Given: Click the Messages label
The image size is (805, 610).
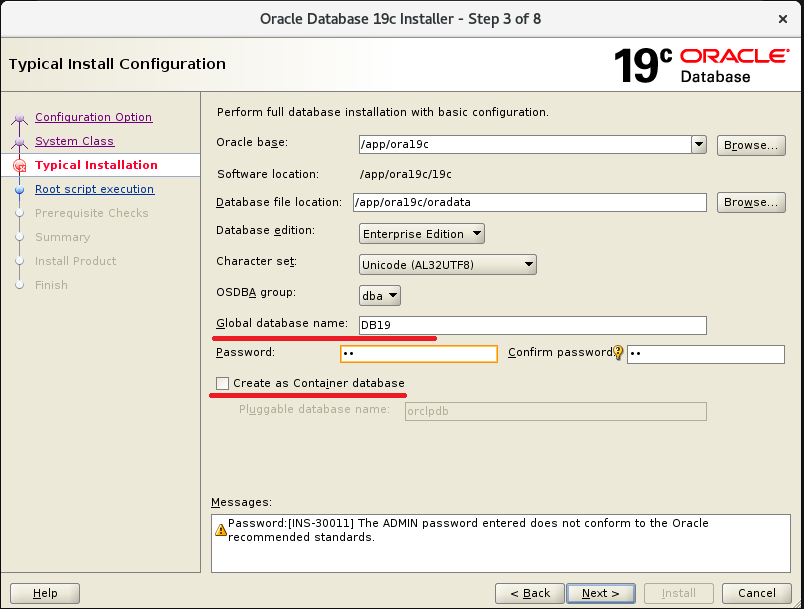Looking at the screenshot, I should point(241,503).
